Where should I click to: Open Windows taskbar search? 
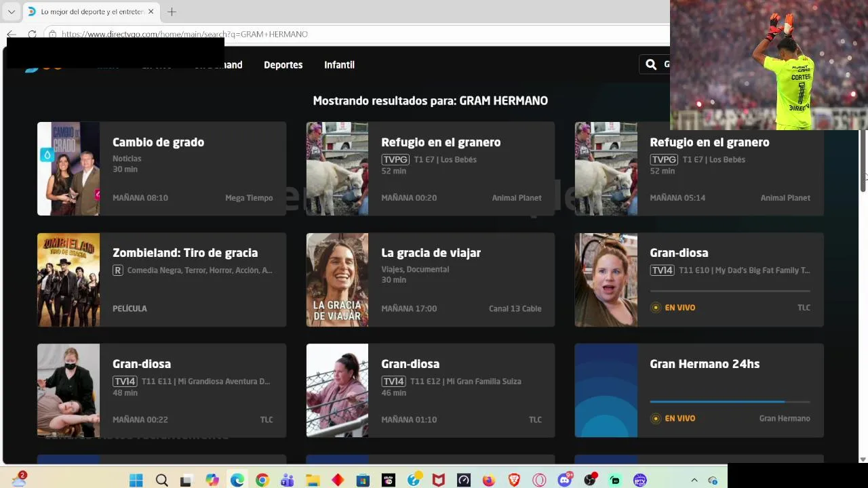(x=161, y=480)
